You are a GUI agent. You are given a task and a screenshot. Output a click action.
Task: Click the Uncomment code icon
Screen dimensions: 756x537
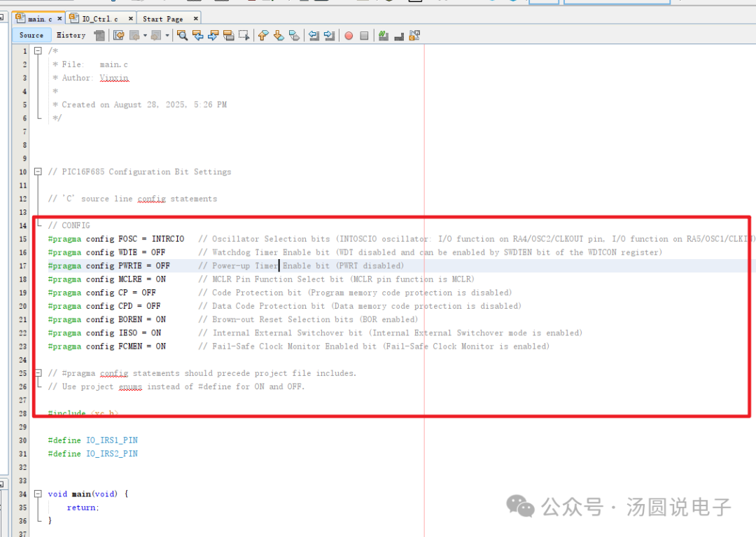399,36
